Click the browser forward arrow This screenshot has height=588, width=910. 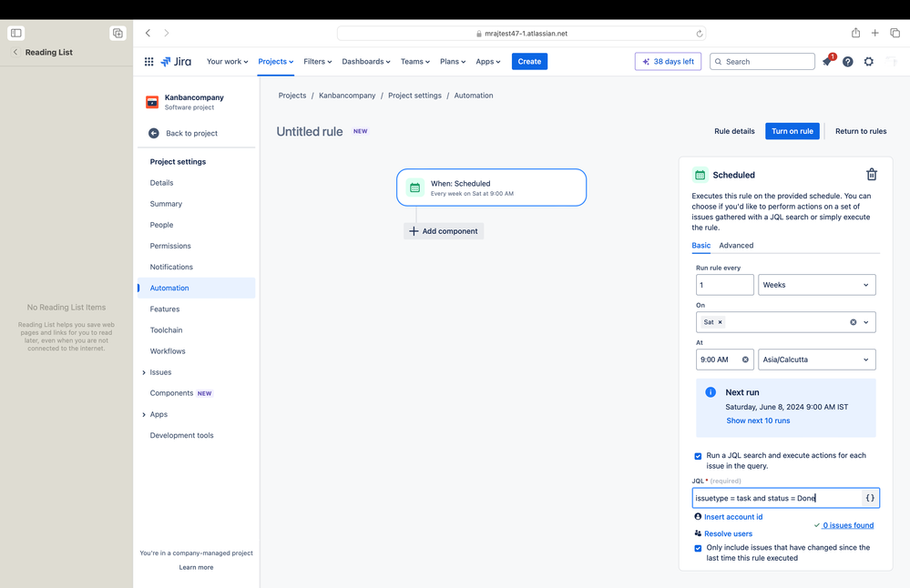pyautogui.click(x=167, y=33)
